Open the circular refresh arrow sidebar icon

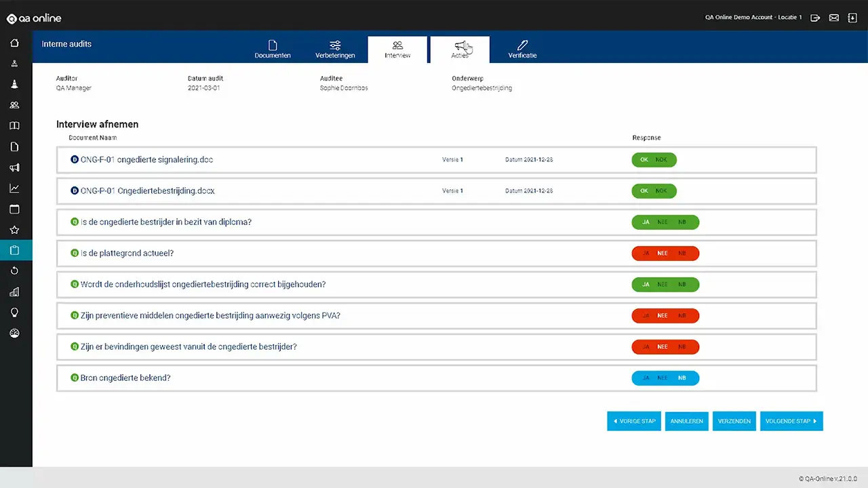[14, 271]
